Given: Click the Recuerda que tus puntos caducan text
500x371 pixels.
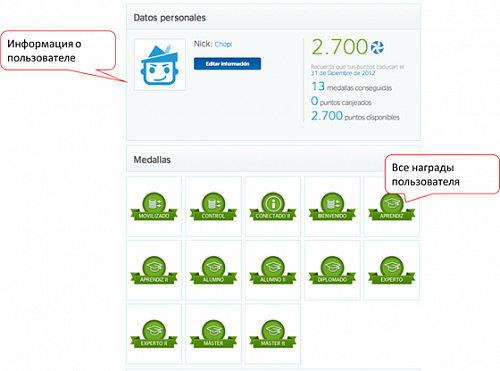Looking at the screenshot, I should pos(357,67).
